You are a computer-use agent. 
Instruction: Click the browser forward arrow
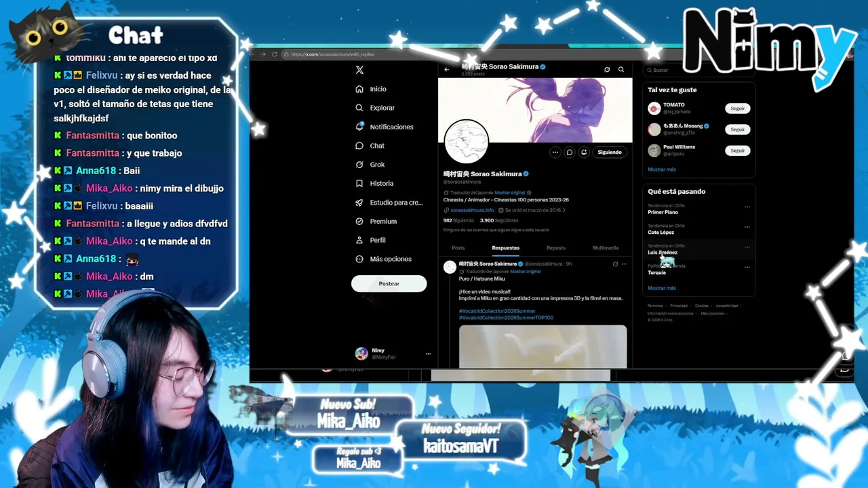[x=264, y=54]
